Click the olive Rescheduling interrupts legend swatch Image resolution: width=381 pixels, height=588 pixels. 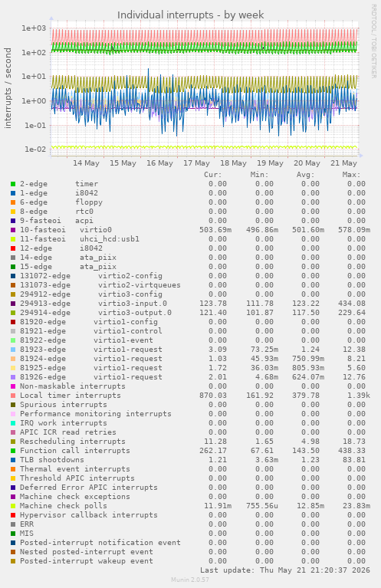[13, 442]
